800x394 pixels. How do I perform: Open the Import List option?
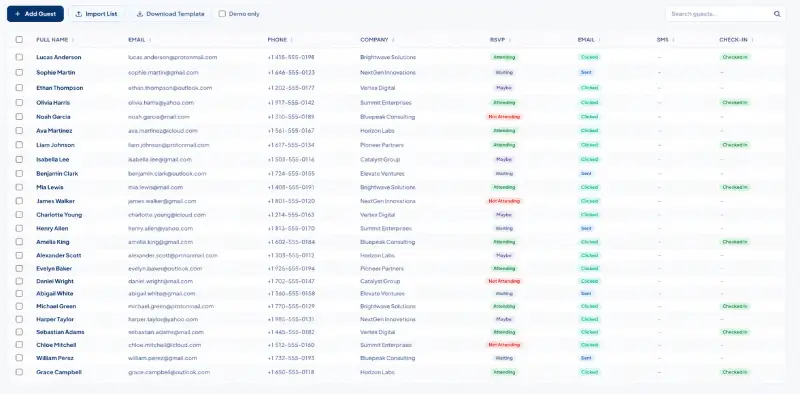[x=96, y=14]
